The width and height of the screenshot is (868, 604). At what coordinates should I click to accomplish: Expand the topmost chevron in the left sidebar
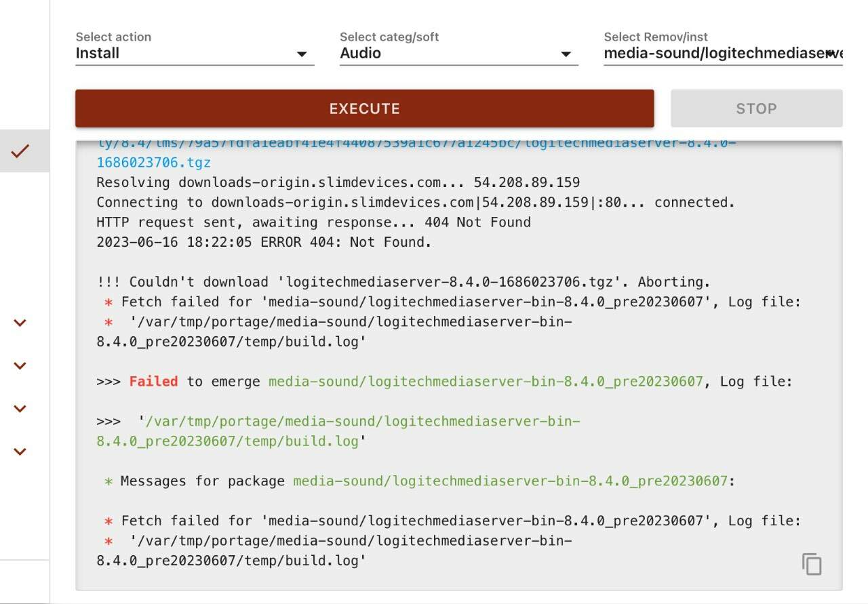(20, 323)
